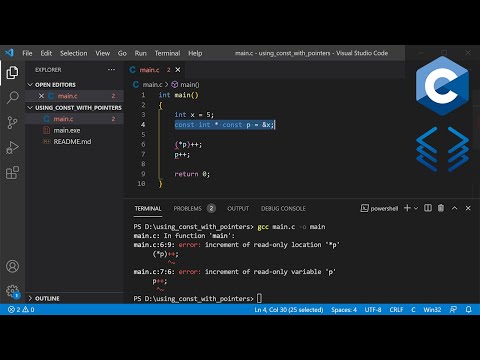Open the Terminal menu
The height and width of the screenshot is (360, 480).
(x=167, y=53)
